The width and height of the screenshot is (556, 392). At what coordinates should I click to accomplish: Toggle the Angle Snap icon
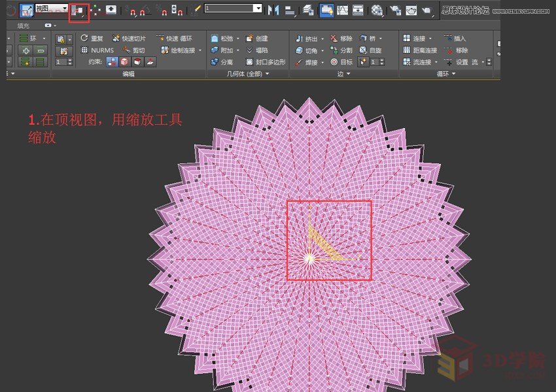click(x=145, y=10)
